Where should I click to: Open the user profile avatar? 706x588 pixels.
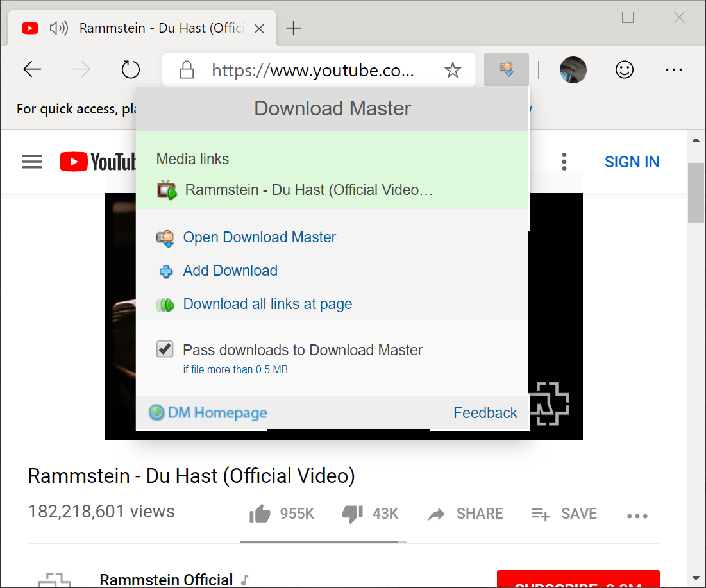click(x=573, y=70)
